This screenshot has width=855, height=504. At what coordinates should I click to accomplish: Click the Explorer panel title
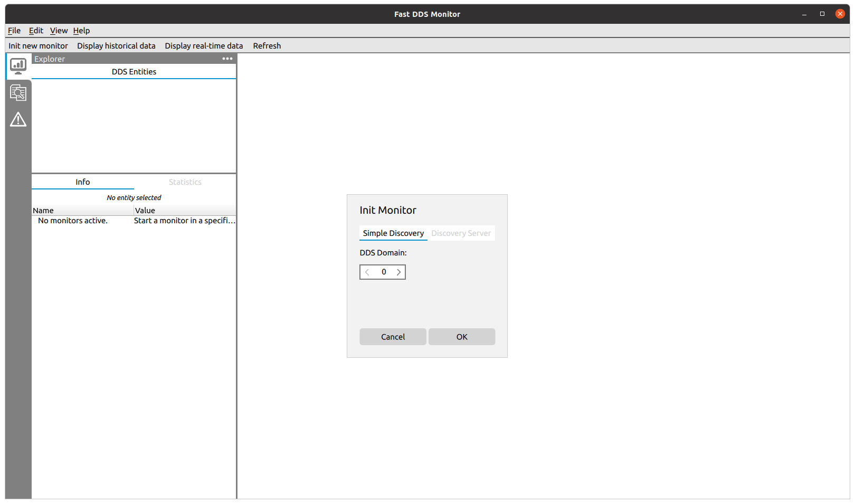(50, 59)
